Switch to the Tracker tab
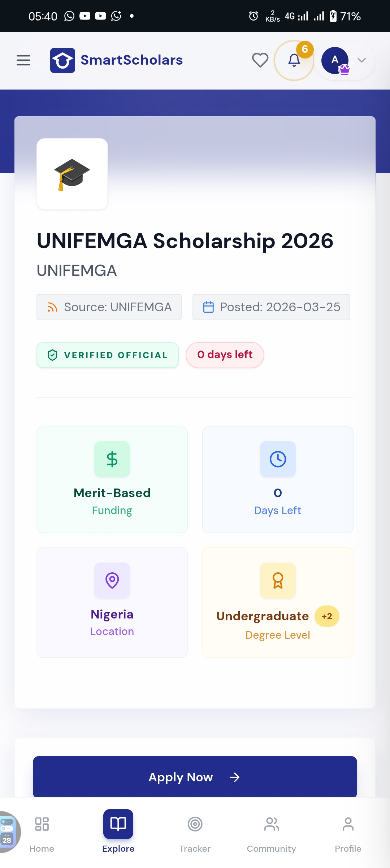390x868 pixels. (x=195, y=831)
